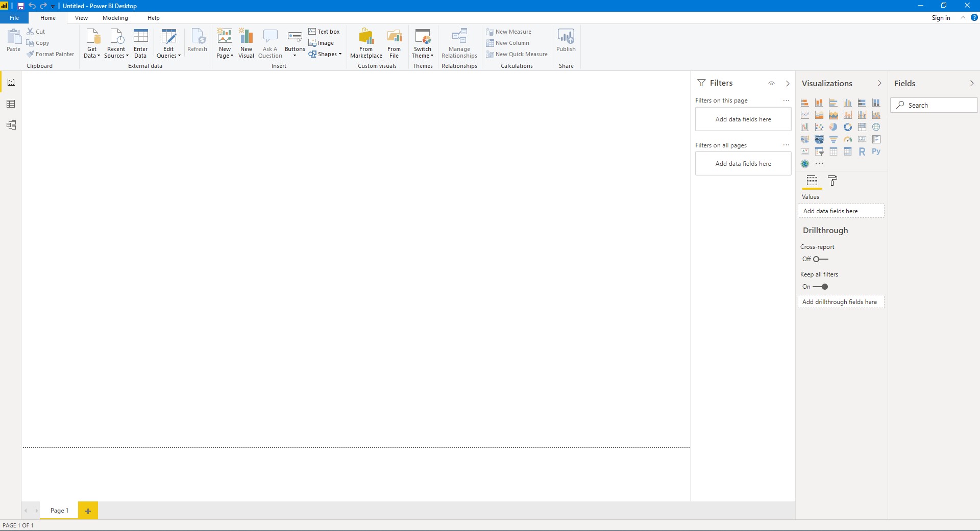The height and width of the screenshot is (531, 980).
Task: Switch to Data view in sidebar
Action: point(11,104)
